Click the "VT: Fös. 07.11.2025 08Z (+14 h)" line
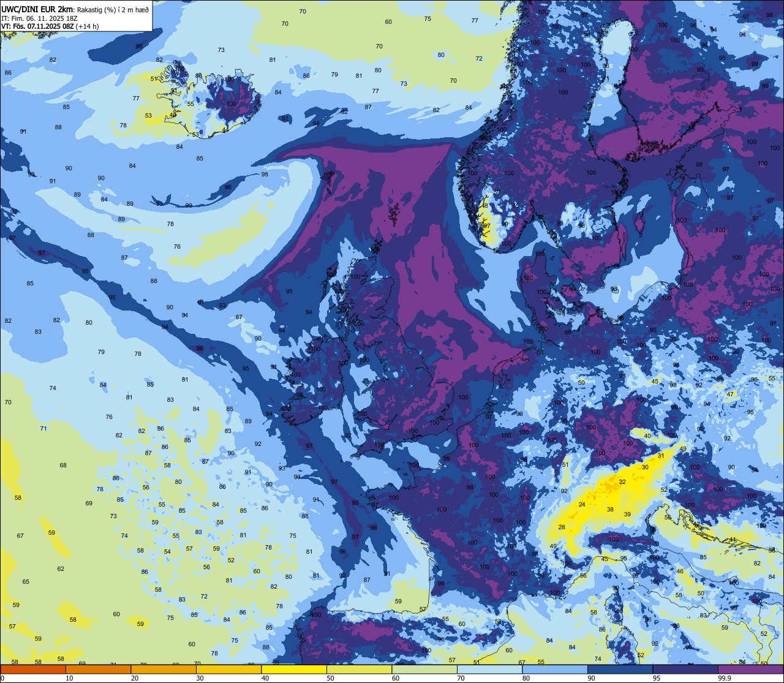The height and width of the screenshot is (683, 784). tap(50, 26)
